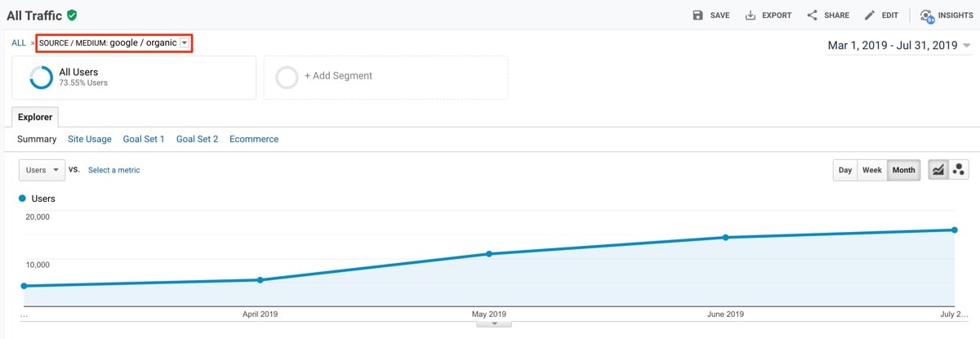This screenshot has height=339, width=980.
Task: Click the 73.55% Users text
Action: coord(83,83)
